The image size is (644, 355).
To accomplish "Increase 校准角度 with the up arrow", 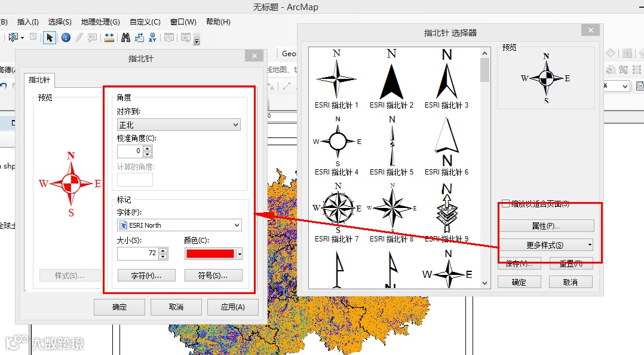I will 148,148.
